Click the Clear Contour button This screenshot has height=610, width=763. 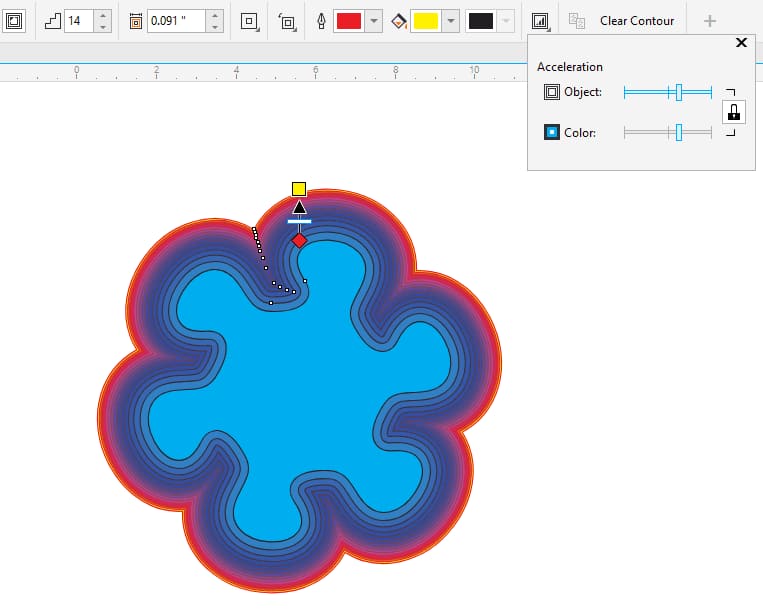(x=637, y=21)
